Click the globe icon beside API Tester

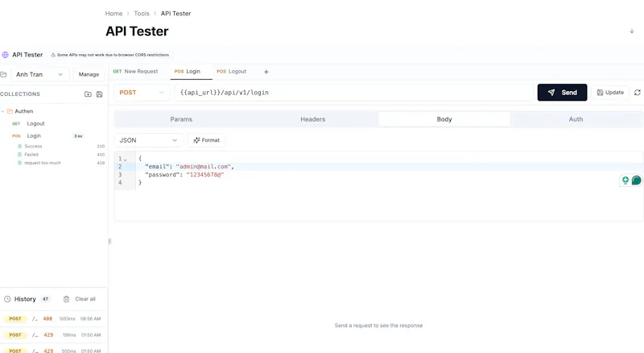point(6,55)
